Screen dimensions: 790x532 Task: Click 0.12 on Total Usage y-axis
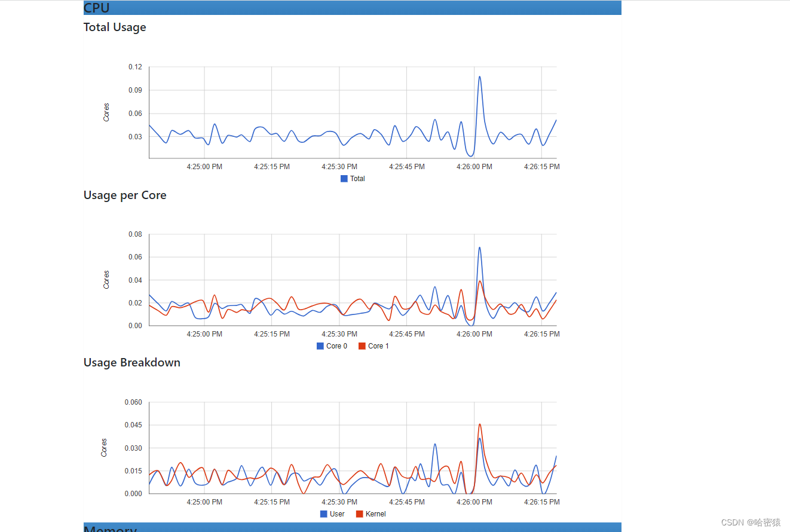pyautogui.click(x=135, y=67)
